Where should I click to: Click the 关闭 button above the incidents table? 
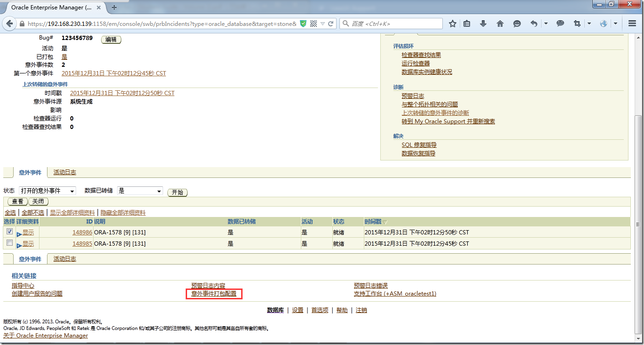pyautogui.click(x=38, y=201)
